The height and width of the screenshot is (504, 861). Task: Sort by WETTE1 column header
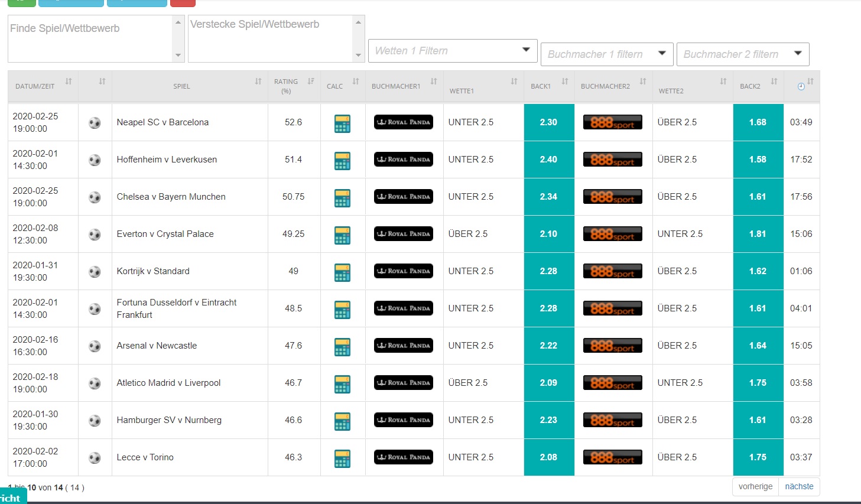pos(483,86)
